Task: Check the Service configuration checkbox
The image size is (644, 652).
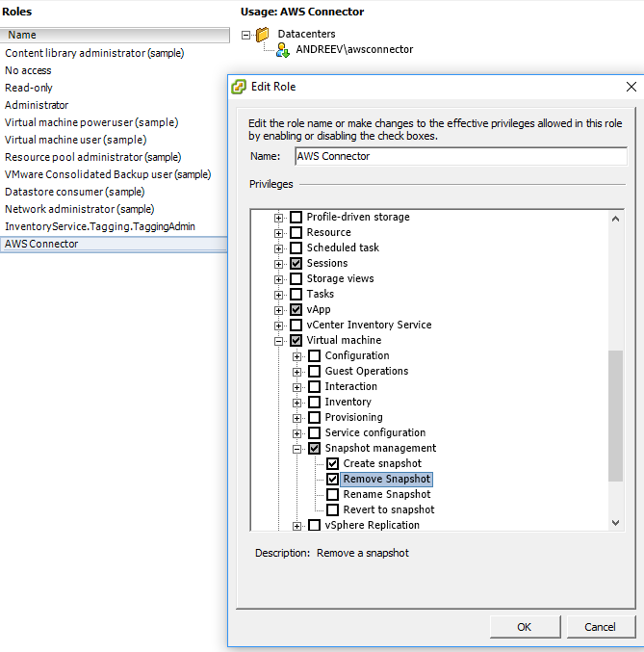Action: pos(315,432)
